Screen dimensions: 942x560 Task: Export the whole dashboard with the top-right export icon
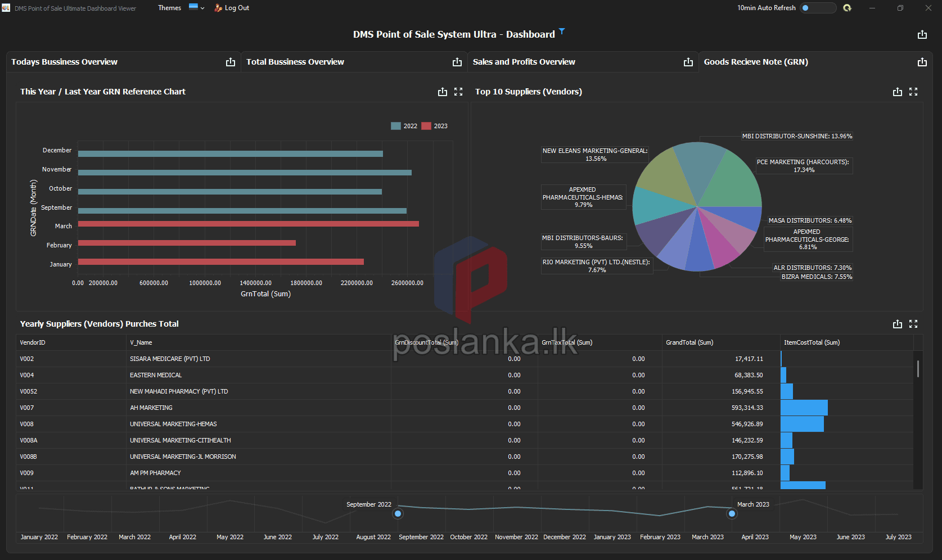922,35
